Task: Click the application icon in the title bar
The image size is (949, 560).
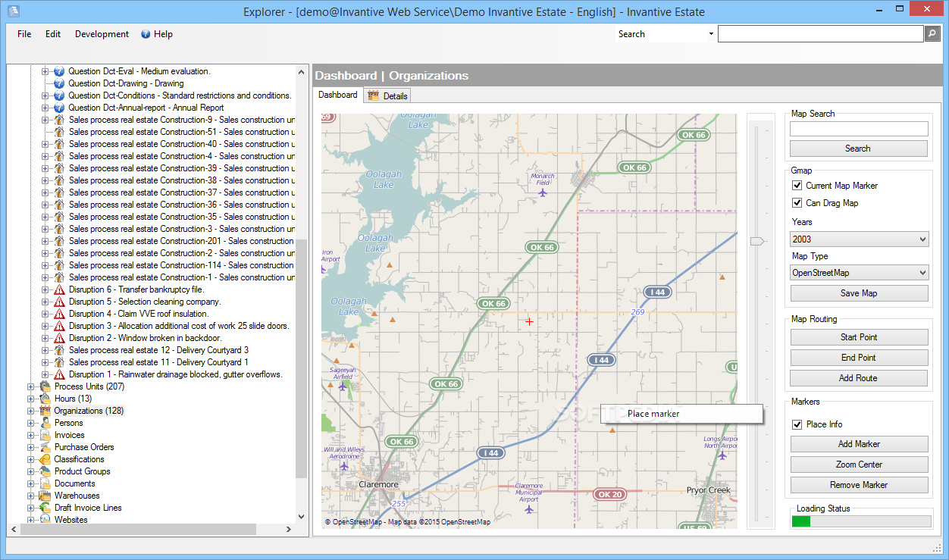Action: [14, 11]
